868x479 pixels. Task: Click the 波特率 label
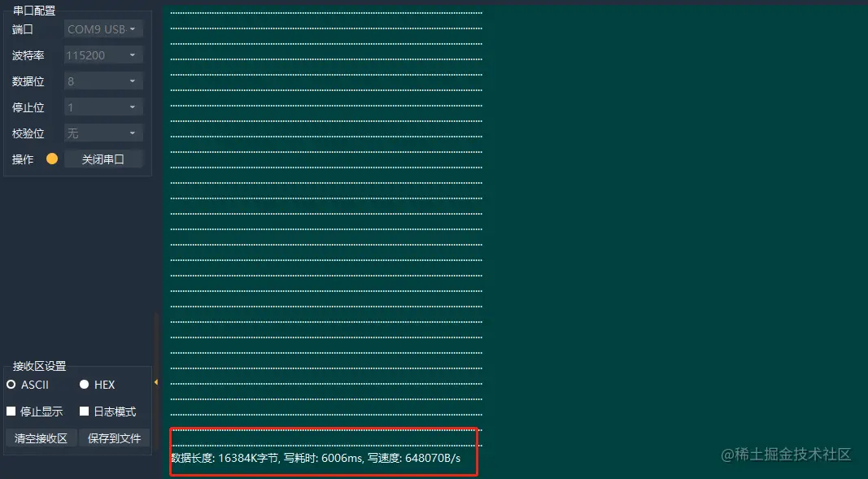pos(28,55)
